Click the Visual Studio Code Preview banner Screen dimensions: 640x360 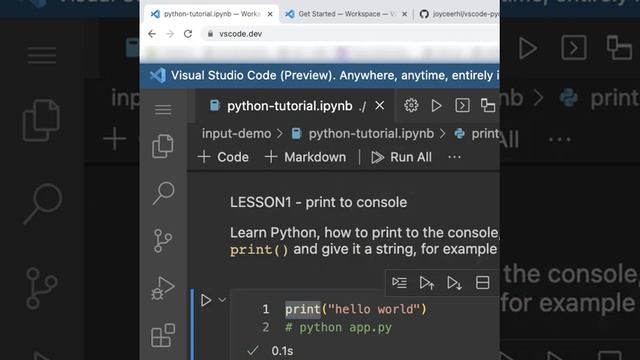pos(320,76)
